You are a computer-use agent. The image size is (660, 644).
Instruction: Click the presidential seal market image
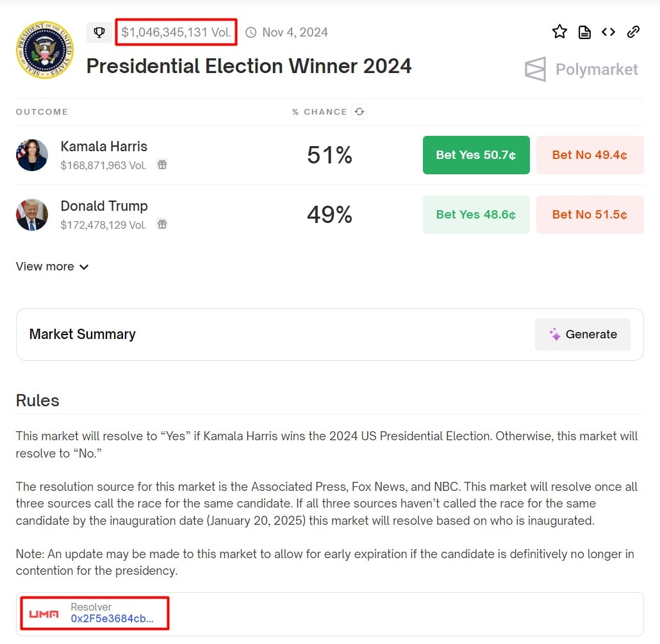point(45,50)
